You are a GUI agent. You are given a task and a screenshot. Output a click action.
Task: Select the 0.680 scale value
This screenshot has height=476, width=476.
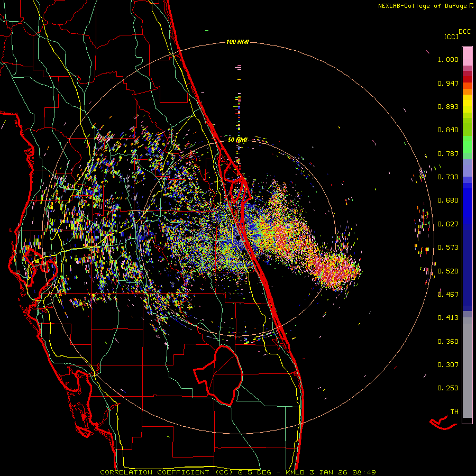448,200
